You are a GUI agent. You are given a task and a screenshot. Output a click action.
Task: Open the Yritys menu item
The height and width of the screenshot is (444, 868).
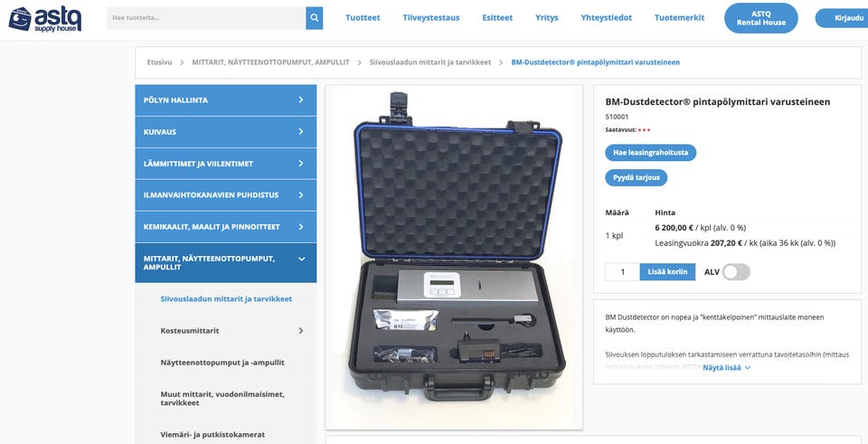[546, 18]
